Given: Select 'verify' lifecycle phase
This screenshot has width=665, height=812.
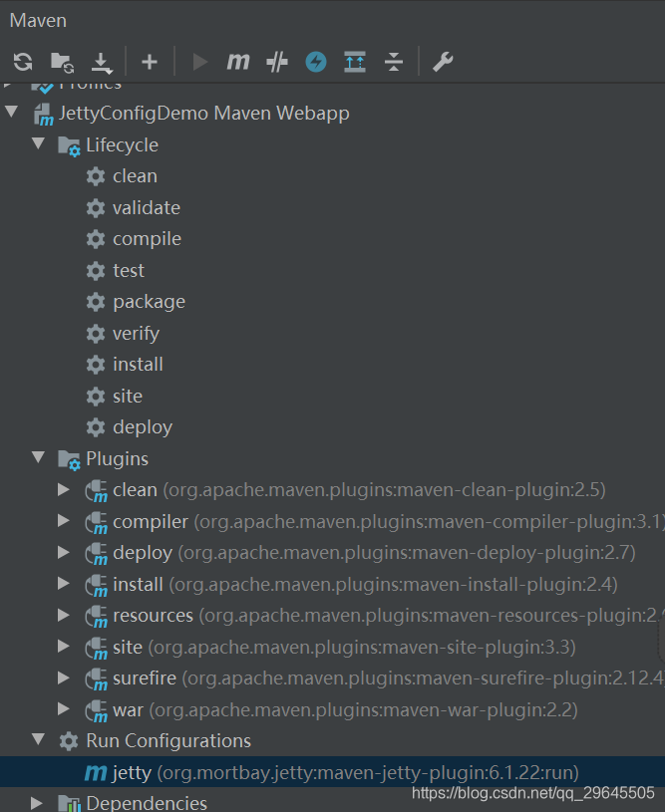Looking at the screenshot, I should click(136, 334).
